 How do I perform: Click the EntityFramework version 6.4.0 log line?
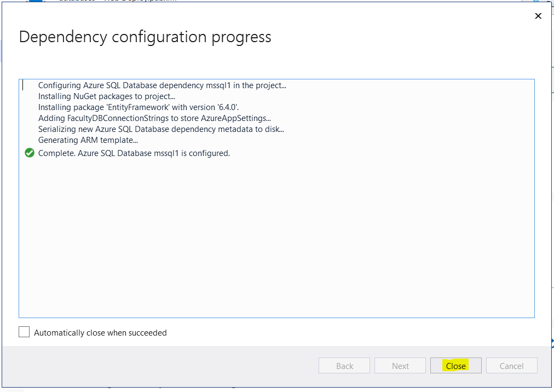138,108
